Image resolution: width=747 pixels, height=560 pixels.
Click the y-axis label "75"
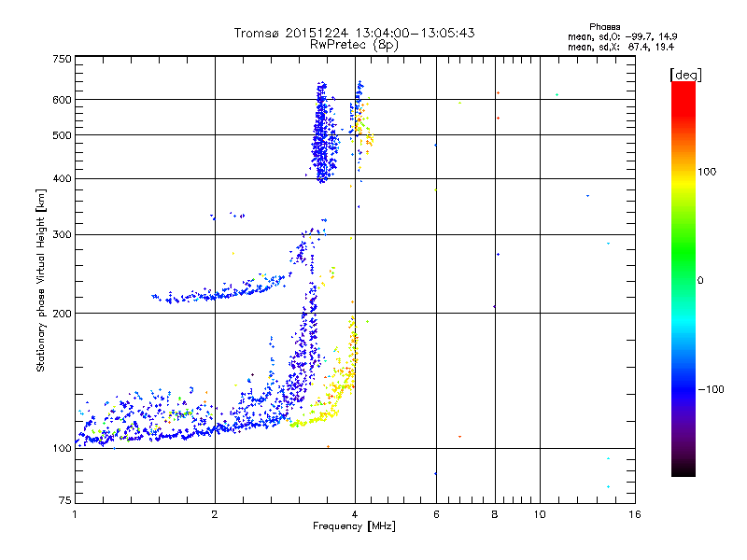coord(65,500)
